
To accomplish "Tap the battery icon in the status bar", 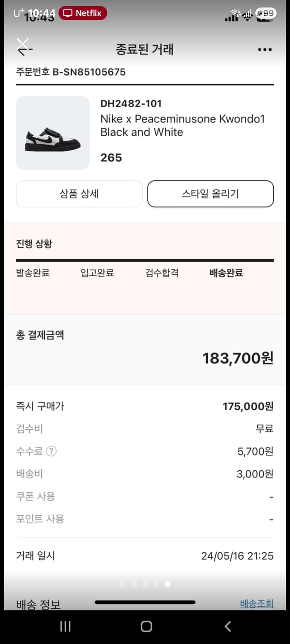I will (x=267, y=13).
